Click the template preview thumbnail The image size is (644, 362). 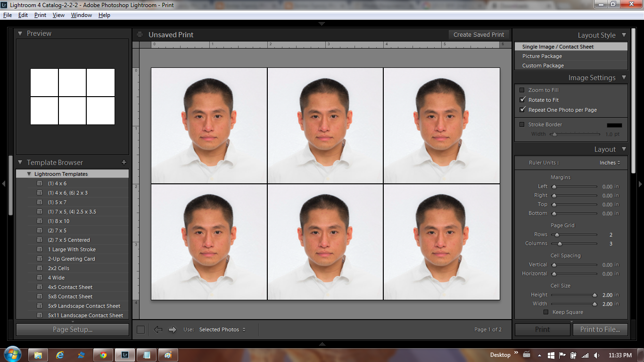[73, 97]
